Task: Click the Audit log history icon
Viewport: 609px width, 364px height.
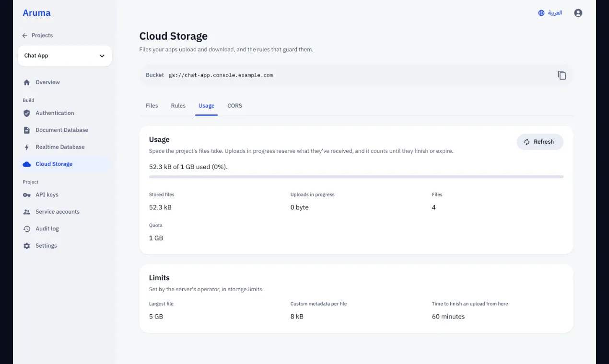Action: click(x=27, y=229)
